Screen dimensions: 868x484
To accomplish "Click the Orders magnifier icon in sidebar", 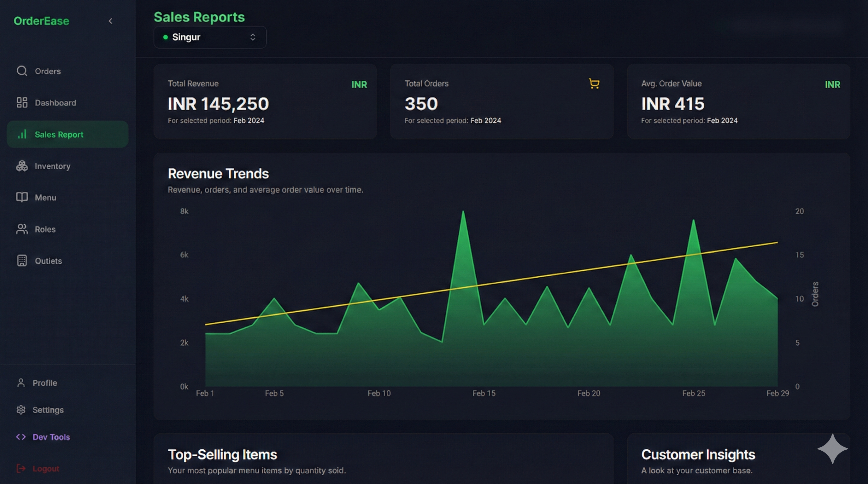I will point(22,71).
